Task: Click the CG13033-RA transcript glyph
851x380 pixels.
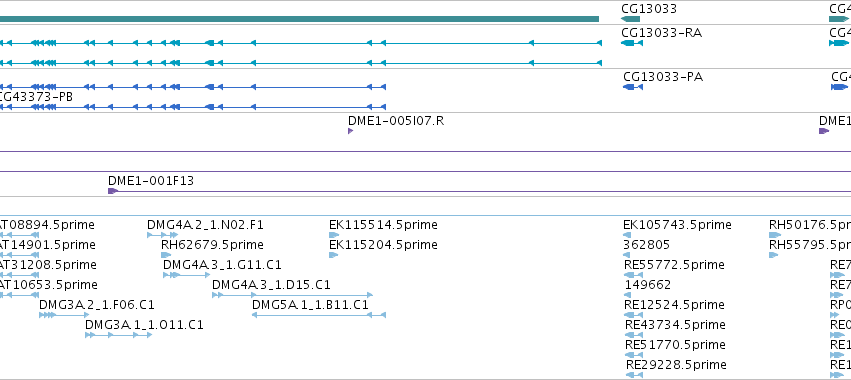Action: (x=632, y=43)
